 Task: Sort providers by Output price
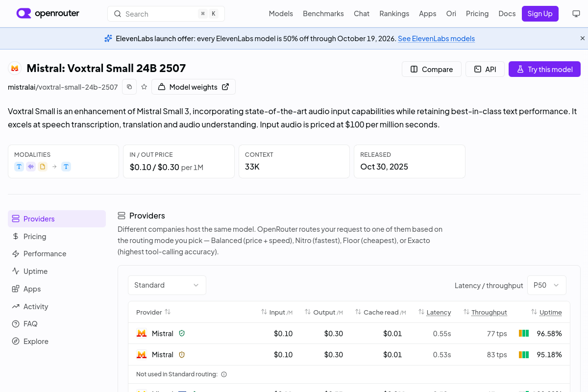pos(324,312)
